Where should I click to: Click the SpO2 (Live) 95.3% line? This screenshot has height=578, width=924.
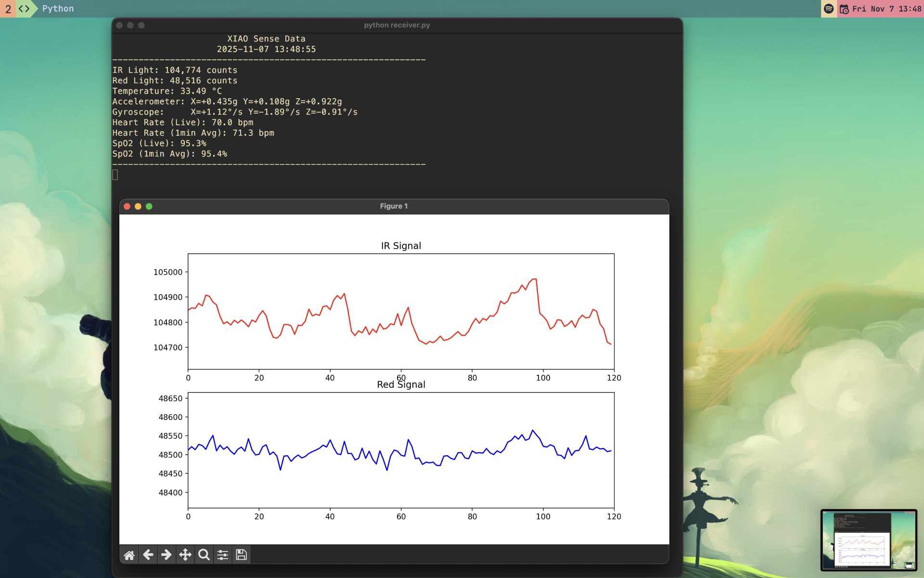click(159, 144)
